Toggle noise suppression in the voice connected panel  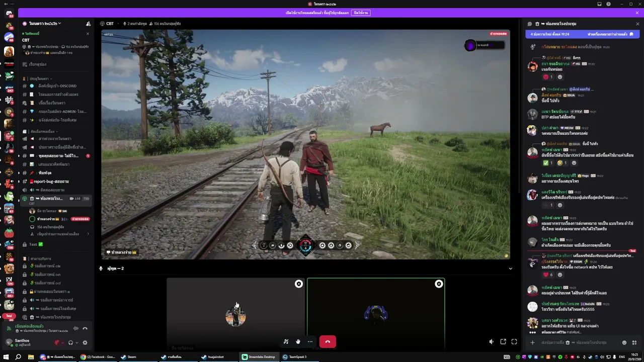click(x=76, y=328)
